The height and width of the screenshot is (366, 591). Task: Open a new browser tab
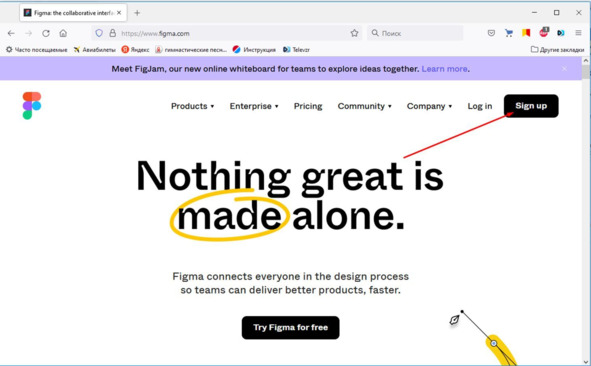pos(137,13)
